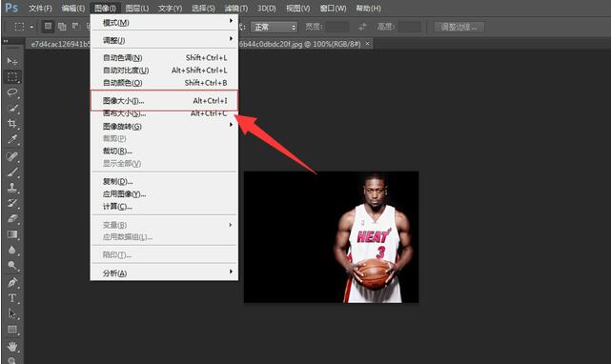Choose 自动对比度(U) from the menu

[164, 71]
